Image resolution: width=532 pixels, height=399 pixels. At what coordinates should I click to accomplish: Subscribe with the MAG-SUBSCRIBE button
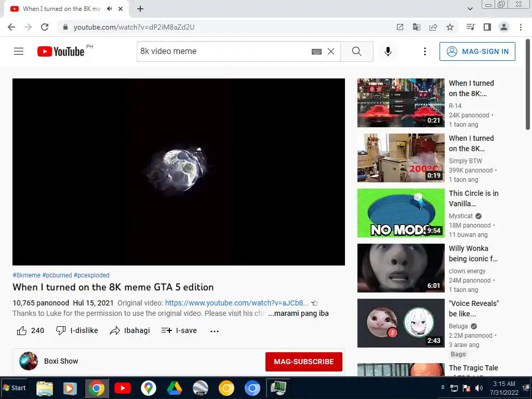303,362
